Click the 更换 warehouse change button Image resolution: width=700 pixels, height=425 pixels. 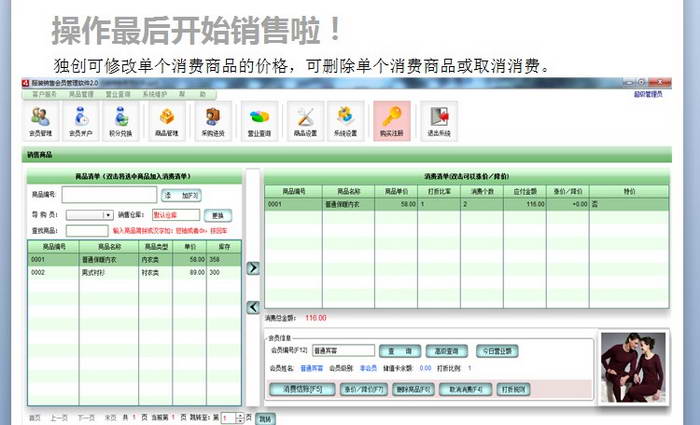[x=218, y=216]
